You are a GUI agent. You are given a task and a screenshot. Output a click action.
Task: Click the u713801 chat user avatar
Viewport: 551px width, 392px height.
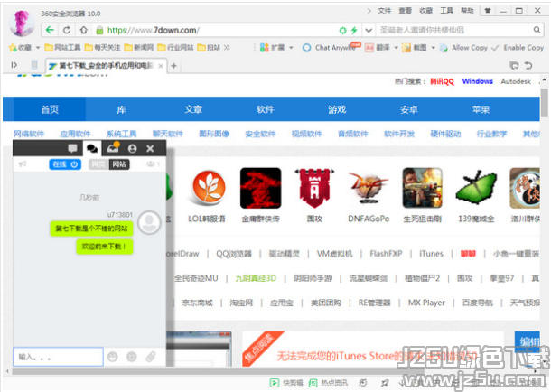(x=149, y=222)
